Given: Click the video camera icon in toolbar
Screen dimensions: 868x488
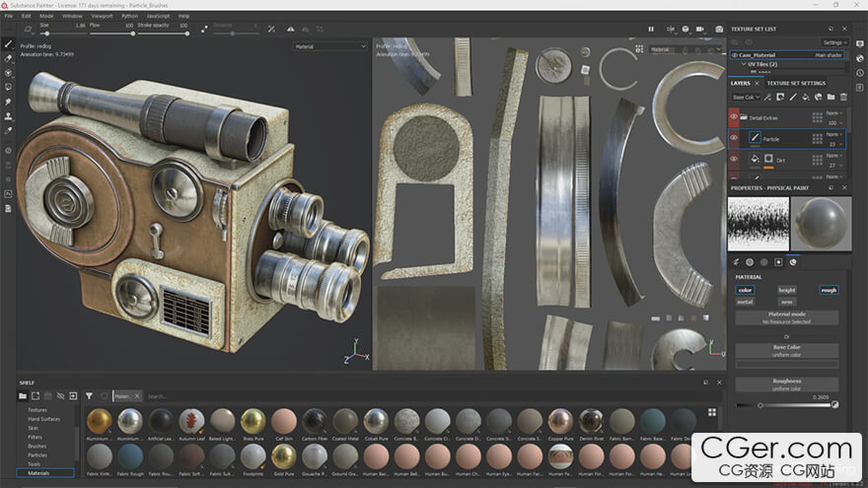Looking at the screenshot, I should pyautogui.click(x=700, y=29).
